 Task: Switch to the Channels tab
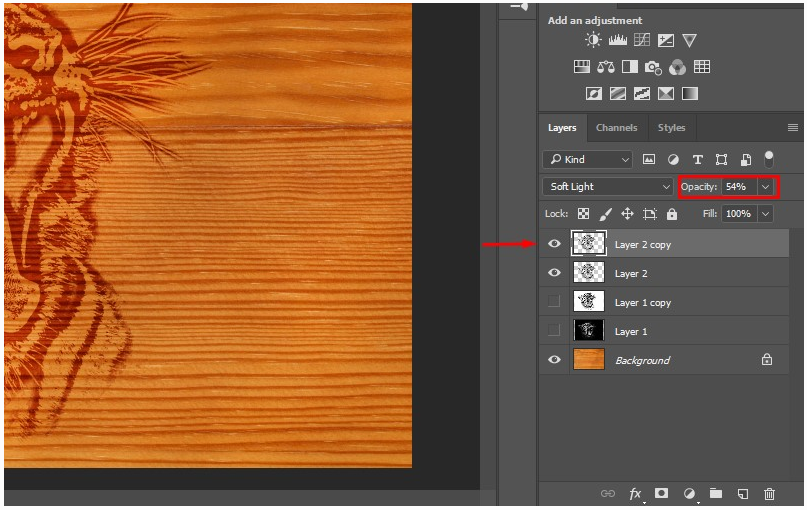[617, 128]
